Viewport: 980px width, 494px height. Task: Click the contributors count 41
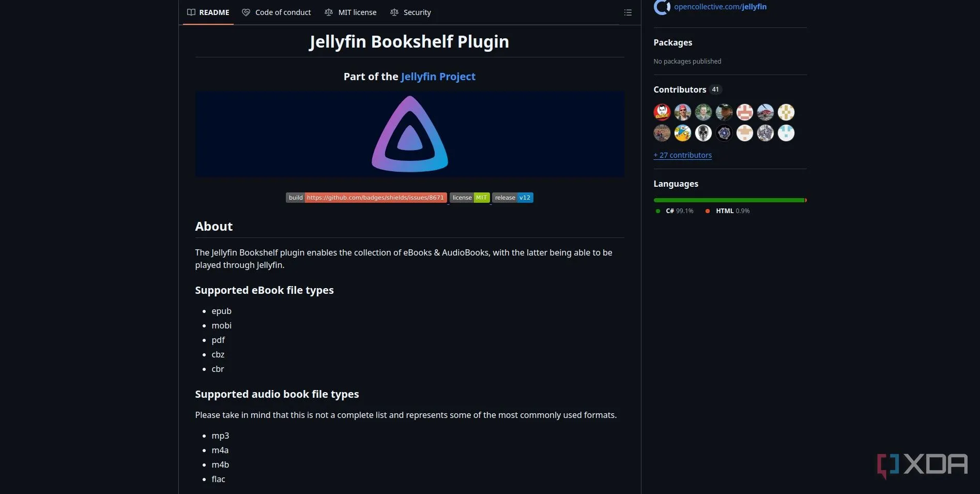click(715, 89)
